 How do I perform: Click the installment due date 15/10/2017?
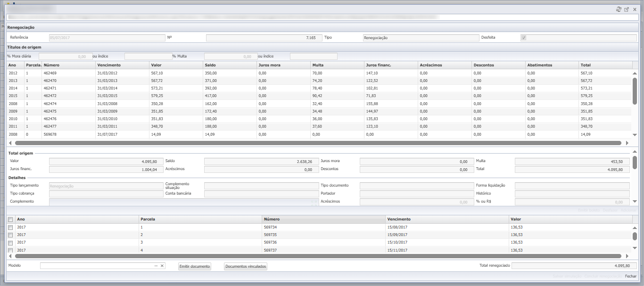pyautogui.click(x=397, y=243)
